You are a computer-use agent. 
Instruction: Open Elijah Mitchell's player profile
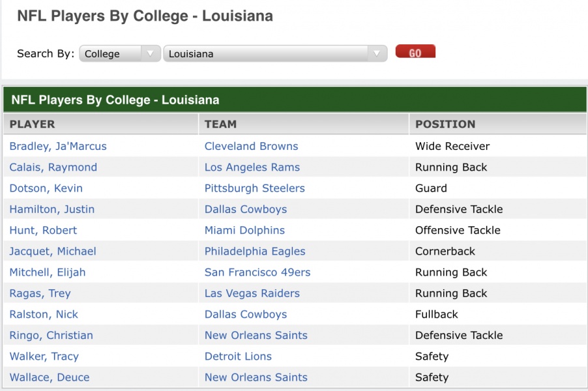(x=48, y=272)
